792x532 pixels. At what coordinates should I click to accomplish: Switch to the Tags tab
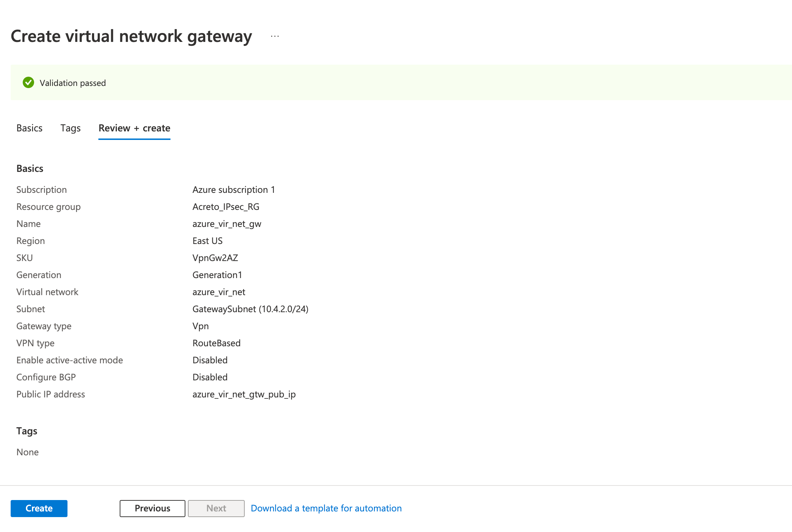[x=70, y=128]
